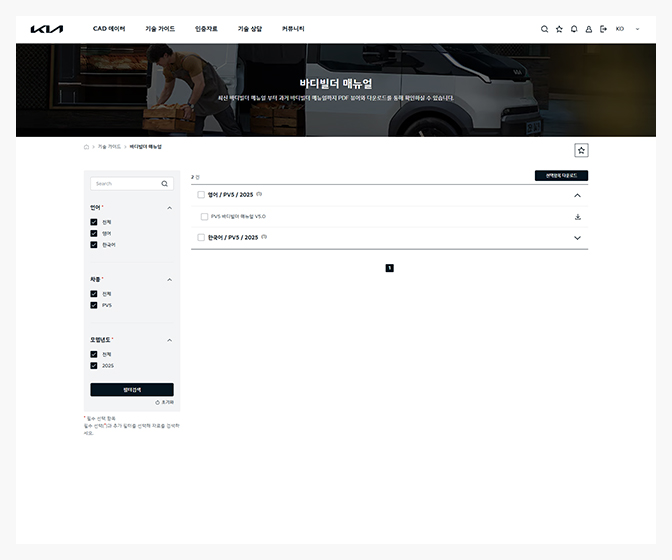Open the CAD 데이터 menu

pyautogui.click(x=109, y=29)
